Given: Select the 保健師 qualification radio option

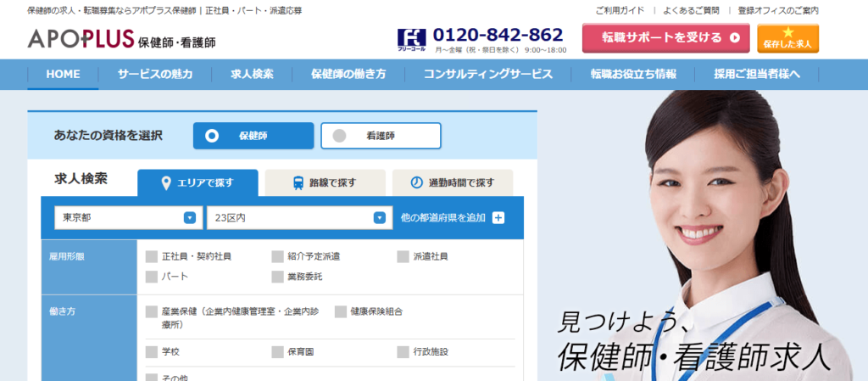Looking at the screenshot, I should 212,135.
